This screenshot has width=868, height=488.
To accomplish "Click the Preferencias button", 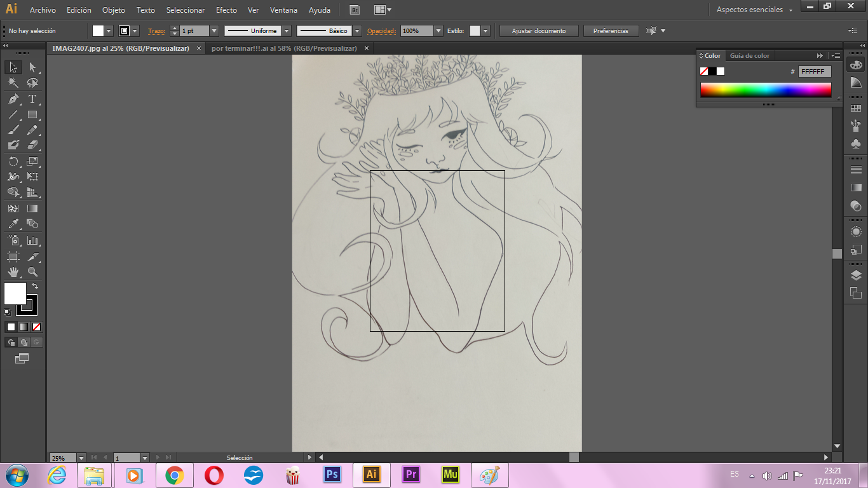I will click(611, 30).
